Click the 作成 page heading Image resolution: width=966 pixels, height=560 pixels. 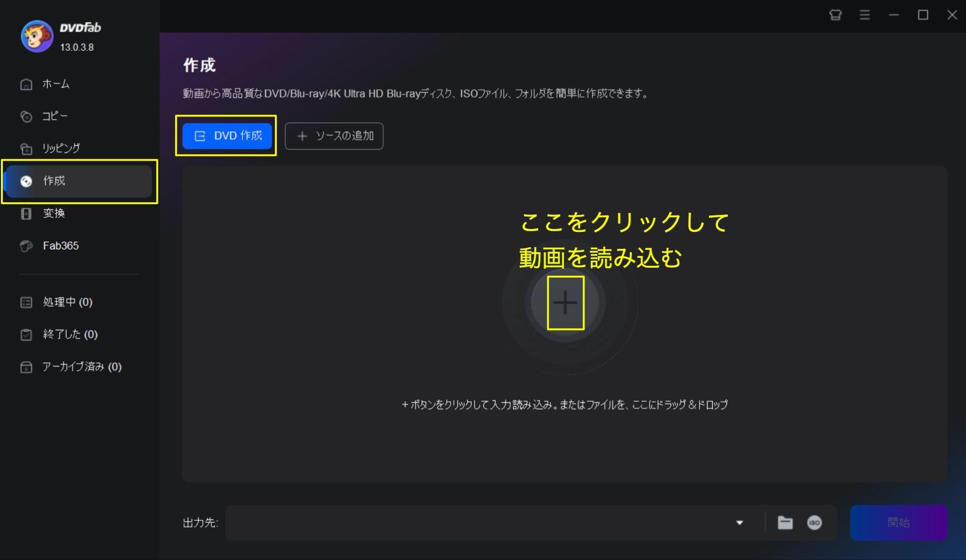[x=200, y=65]
